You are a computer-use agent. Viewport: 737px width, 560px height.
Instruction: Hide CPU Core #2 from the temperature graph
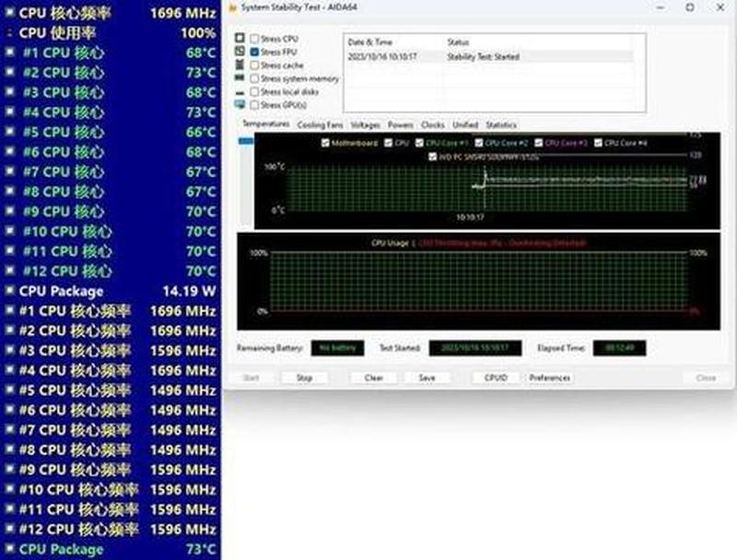(479, 143)
